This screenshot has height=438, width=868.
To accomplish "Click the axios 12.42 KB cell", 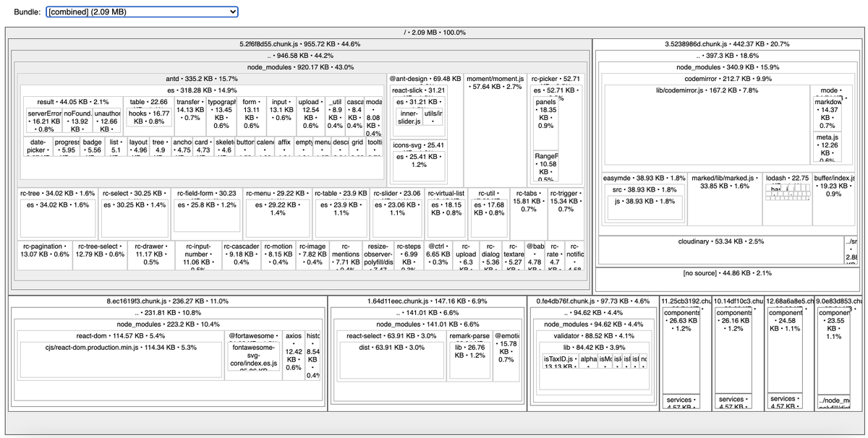I will click(293, 354).
